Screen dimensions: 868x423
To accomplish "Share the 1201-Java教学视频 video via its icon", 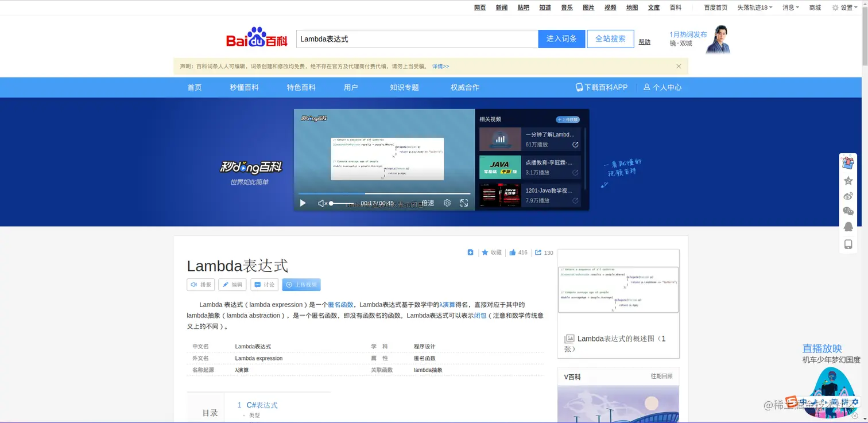I will click(x=575, y=201).
